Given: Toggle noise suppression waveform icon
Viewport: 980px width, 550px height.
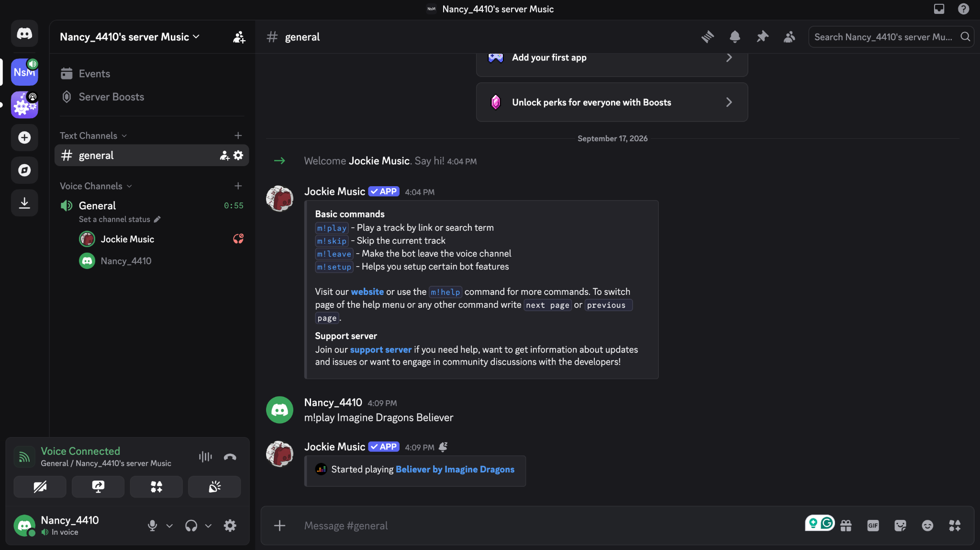Looking at the screenshot, I should (x=205, y=457).
